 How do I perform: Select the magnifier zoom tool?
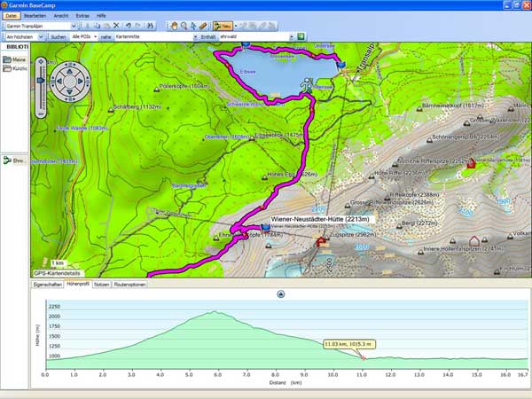tap(184, 26)
